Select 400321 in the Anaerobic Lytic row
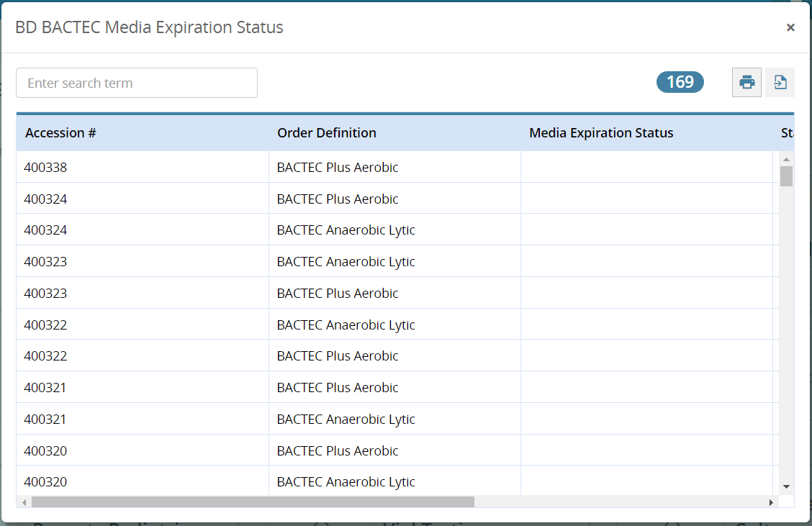The width and height of the screenshot is (812, 526). pyautogui.click(x=143, y=419)
